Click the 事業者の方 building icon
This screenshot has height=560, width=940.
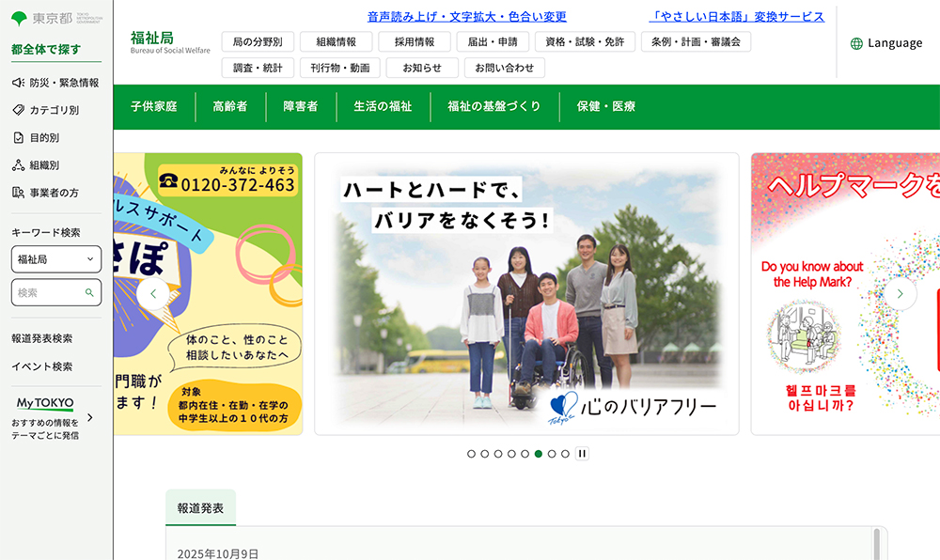pos(18,193)
